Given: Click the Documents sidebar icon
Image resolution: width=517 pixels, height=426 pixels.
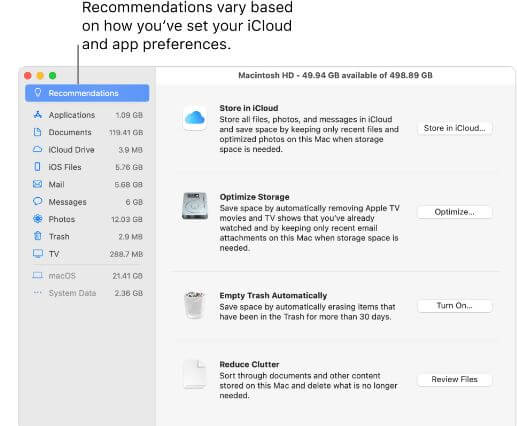Looking at the screenshot, I should click(38, 132).
